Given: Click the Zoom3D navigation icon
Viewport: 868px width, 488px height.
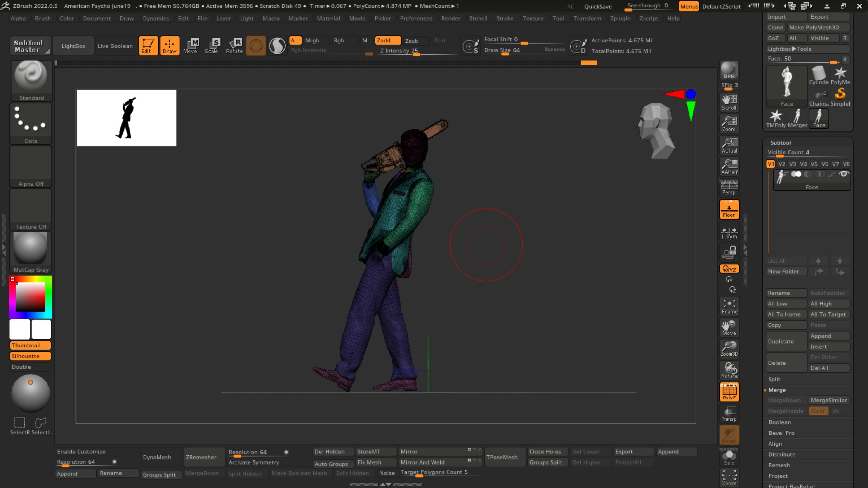Looking at the screenshot, I should pos(729,349).
